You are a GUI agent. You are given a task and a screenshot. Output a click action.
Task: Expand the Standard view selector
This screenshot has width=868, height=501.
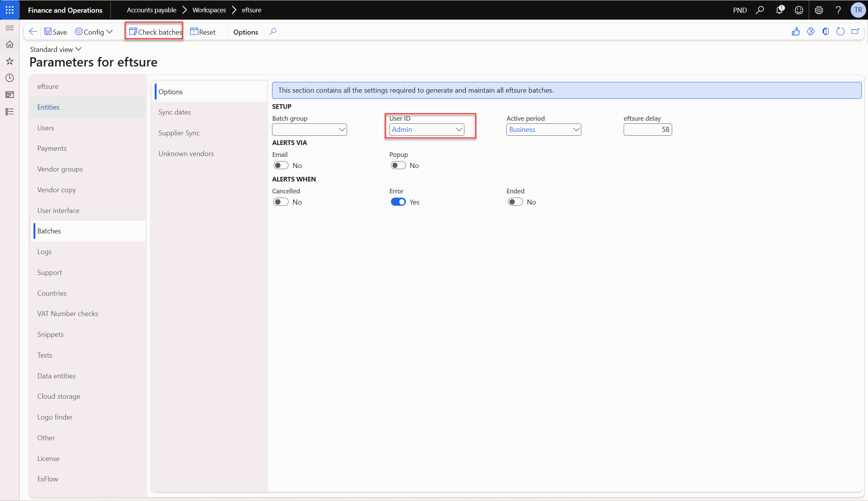pyautogui.click(x=56, y=49)
